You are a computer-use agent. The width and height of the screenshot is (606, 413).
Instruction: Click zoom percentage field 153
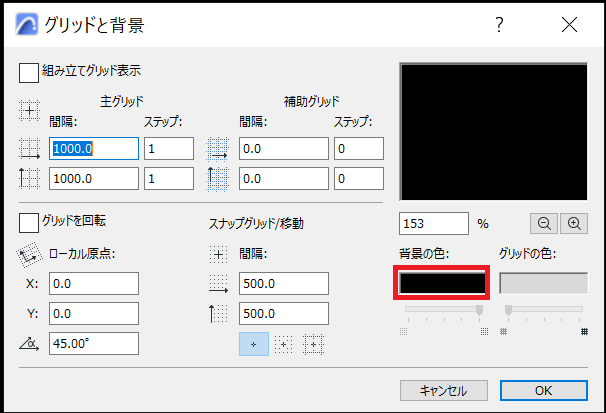pos(434,223)
